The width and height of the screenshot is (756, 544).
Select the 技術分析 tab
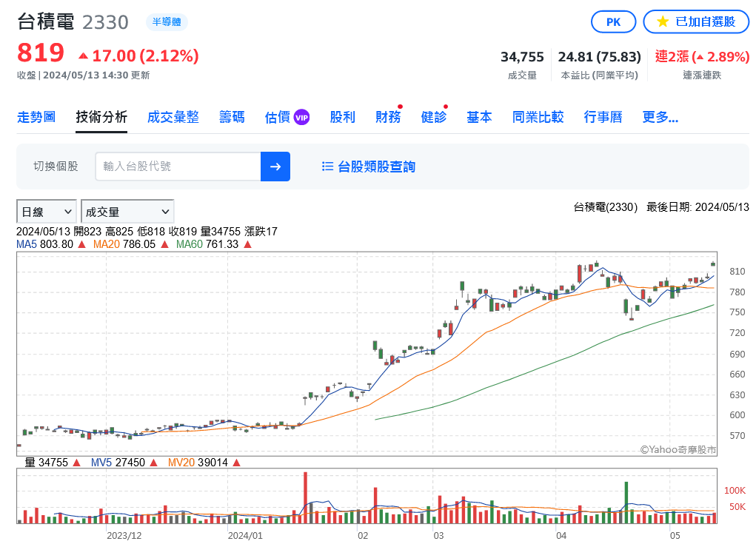point(101,117)
